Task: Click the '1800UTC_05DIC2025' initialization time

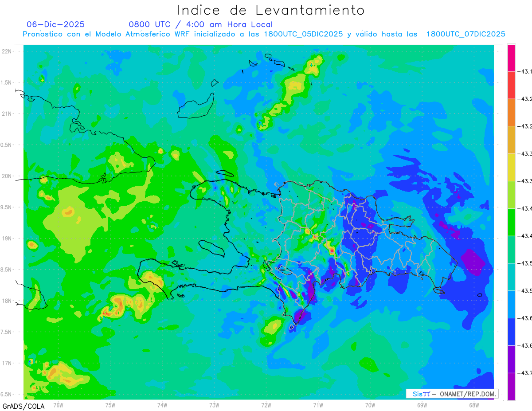Action: click(303, 34)
